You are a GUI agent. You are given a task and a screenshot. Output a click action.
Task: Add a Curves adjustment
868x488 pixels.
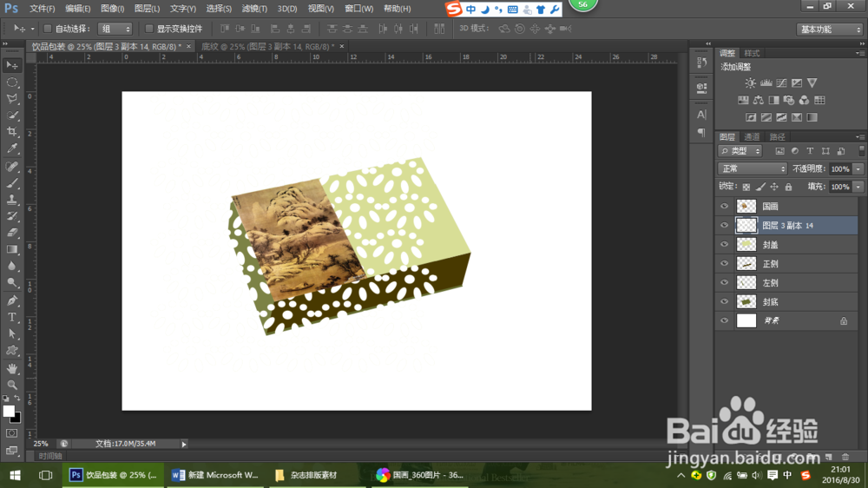781,83
